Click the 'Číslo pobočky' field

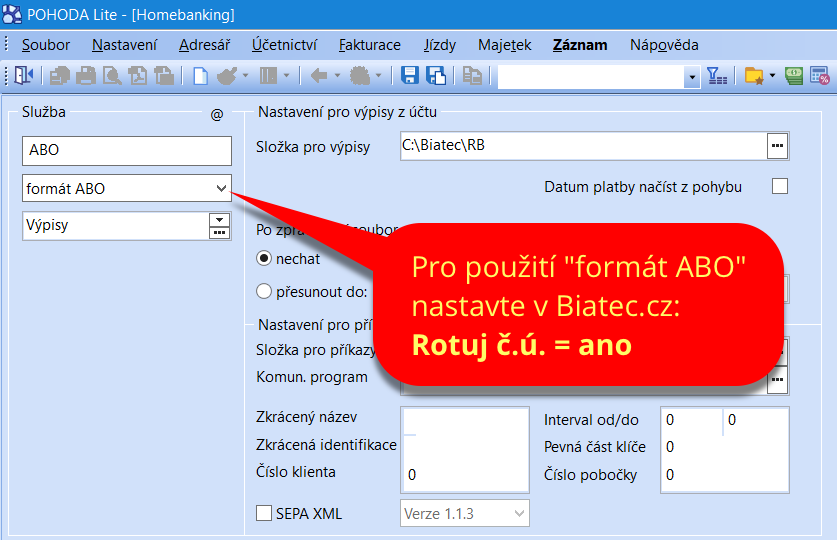(x=724, y=474)
